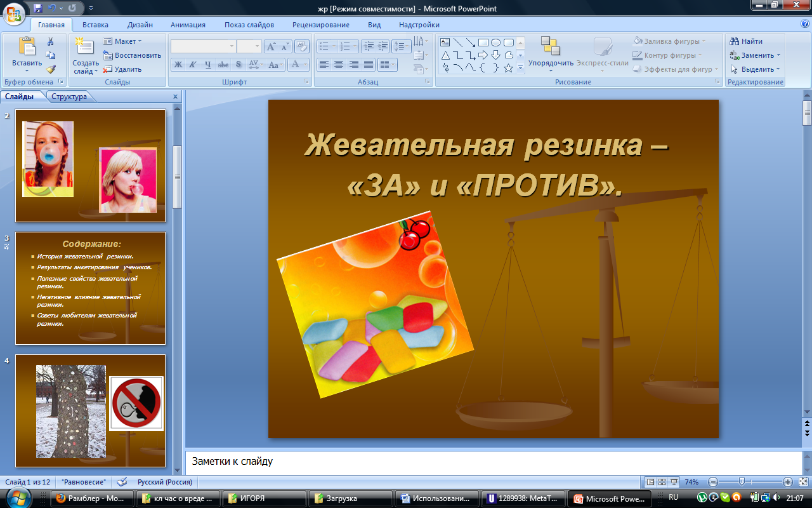This screenshot has height=508, width=812.
Task: Open the Дизайн ribbon tab
Action: pyautogui.click(x=140, y=25)
